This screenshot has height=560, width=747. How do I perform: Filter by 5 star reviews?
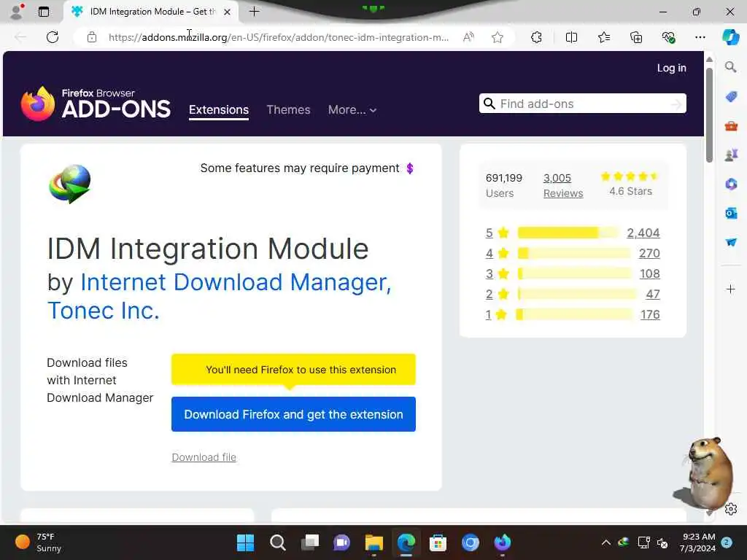click(x=498, y=233)
